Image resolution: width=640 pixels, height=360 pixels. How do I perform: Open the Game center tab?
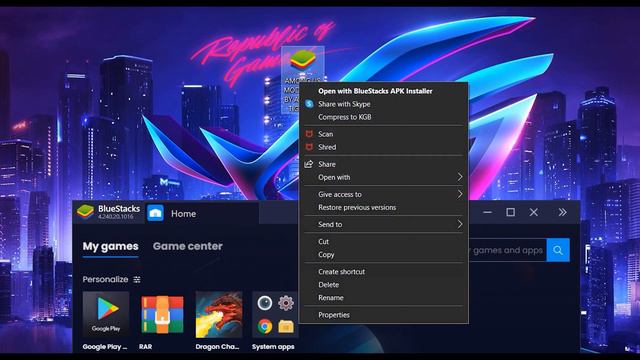(188, 246)
